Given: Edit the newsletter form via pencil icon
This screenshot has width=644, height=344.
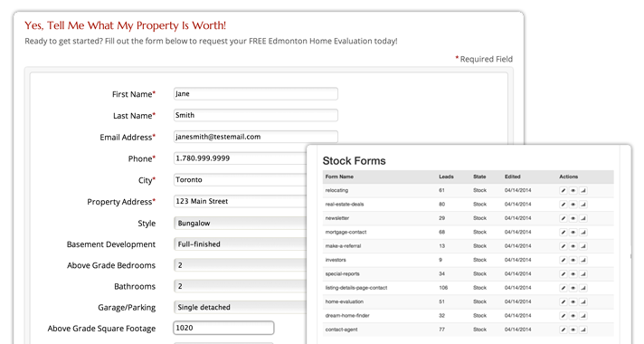Looking at the screenshot, I should pyautogui.click(x=563, y=218).
